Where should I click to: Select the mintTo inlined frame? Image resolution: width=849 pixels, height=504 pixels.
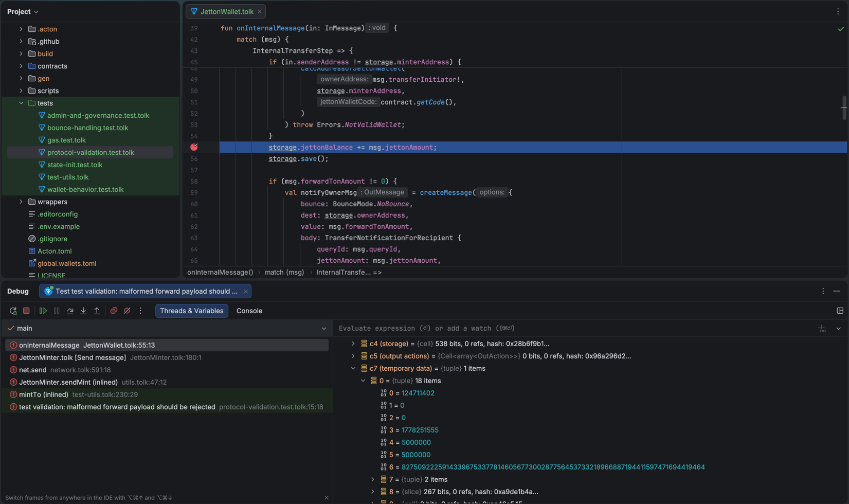pyautogui.click(x=167, y=394)
